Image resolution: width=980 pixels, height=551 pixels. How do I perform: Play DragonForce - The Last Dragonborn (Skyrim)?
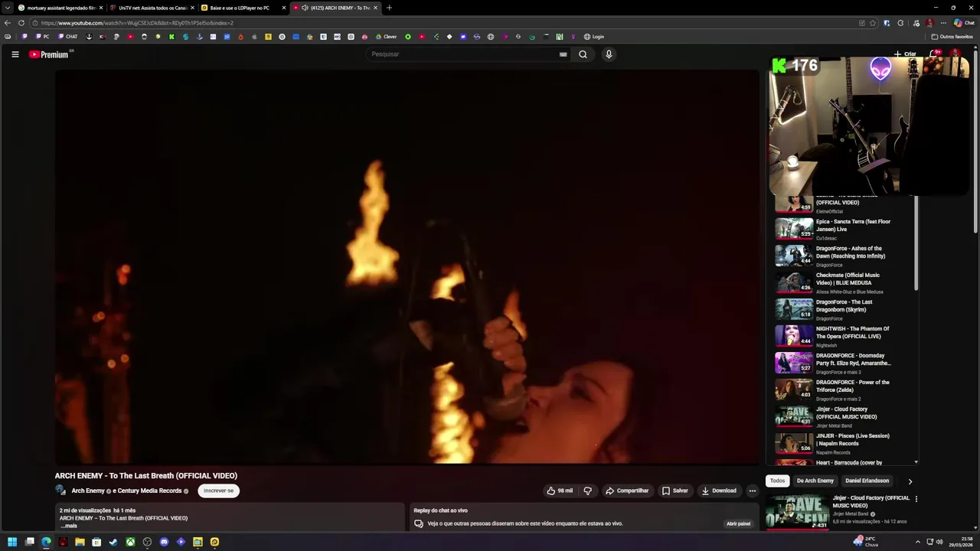click(x=844, y=309)
